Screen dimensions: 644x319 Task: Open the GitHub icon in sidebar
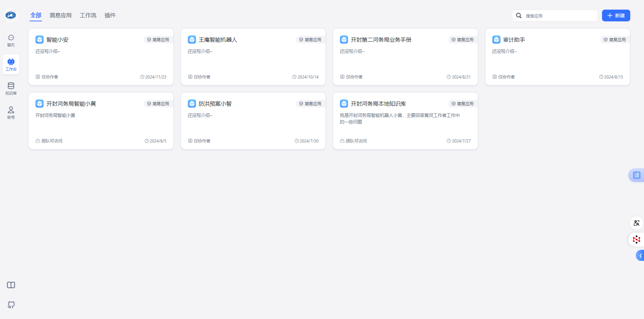click(x=11, y=305)
